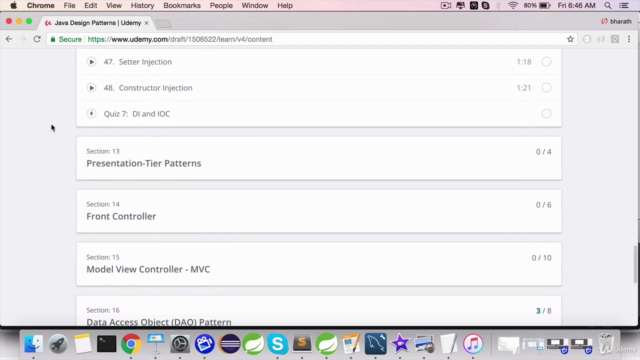Open the Setter Injection lecture title
Viewport: 640px width, 360px height.
pyautogui.click(x=145, y=62)
